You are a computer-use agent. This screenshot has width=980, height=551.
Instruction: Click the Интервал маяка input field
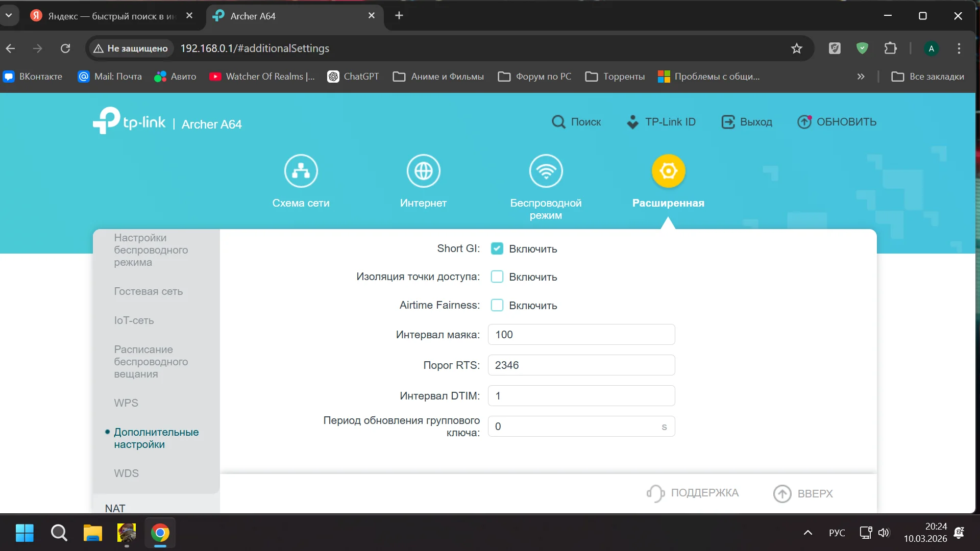[581, 335]
